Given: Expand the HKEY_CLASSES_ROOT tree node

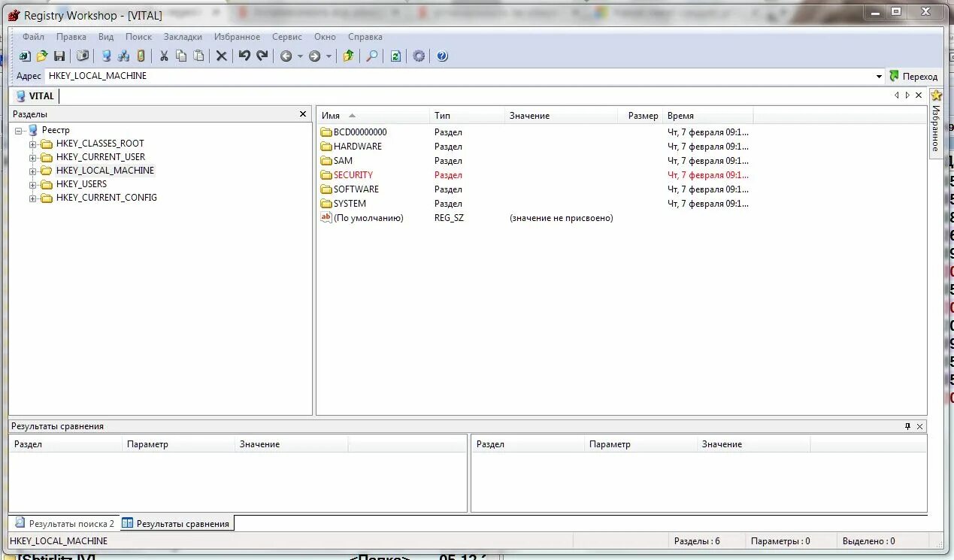Looking at the screenshot, I should pyautogui.click(x=33, y=144).
